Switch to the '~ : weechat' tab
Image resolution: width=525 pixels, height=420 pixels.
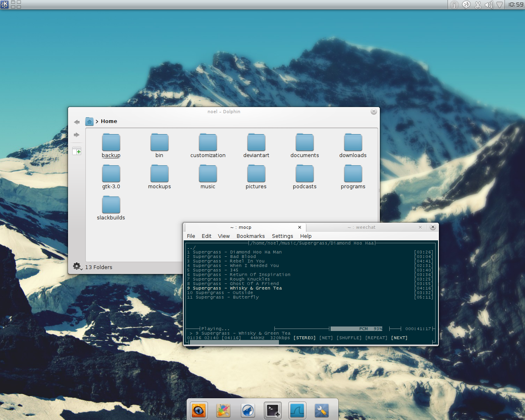pos(365,227)
